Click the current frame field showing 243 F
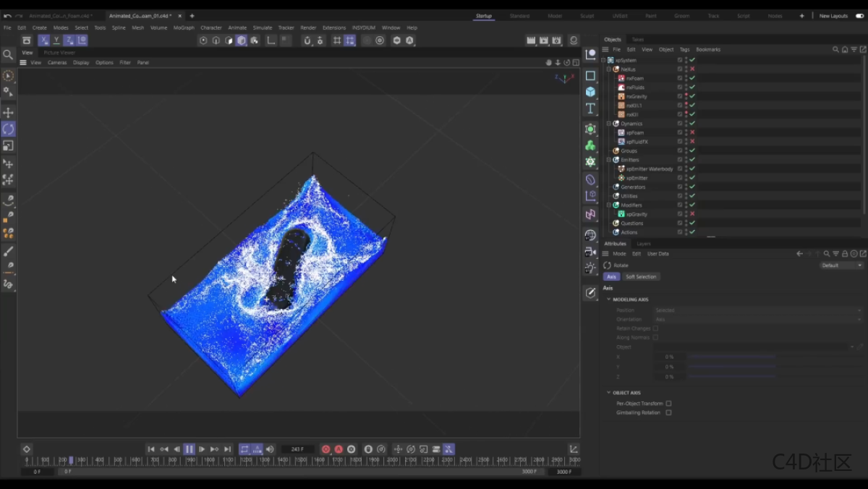This screenshot has height=489, width=868. point(297,449)
